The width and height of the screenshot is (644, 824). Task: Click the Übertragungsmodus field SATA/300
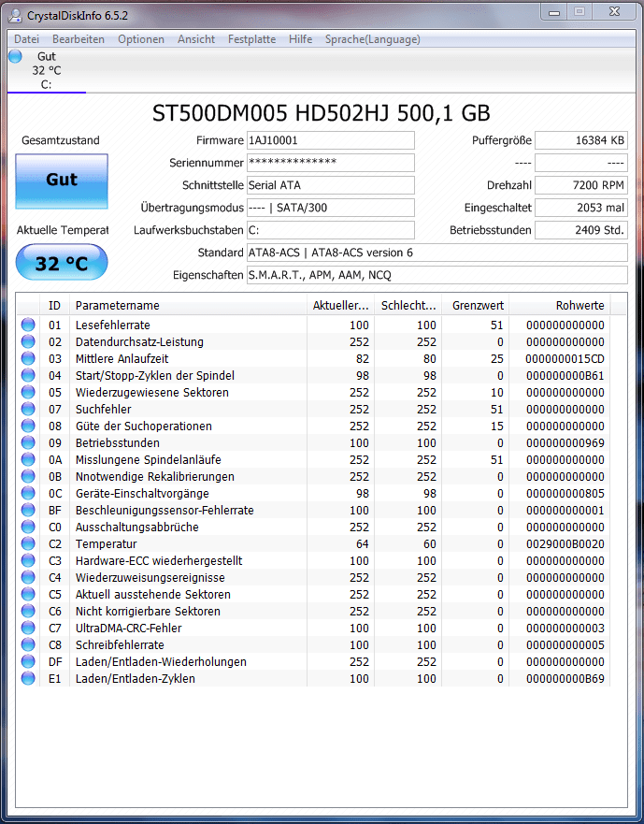(330, 208)
